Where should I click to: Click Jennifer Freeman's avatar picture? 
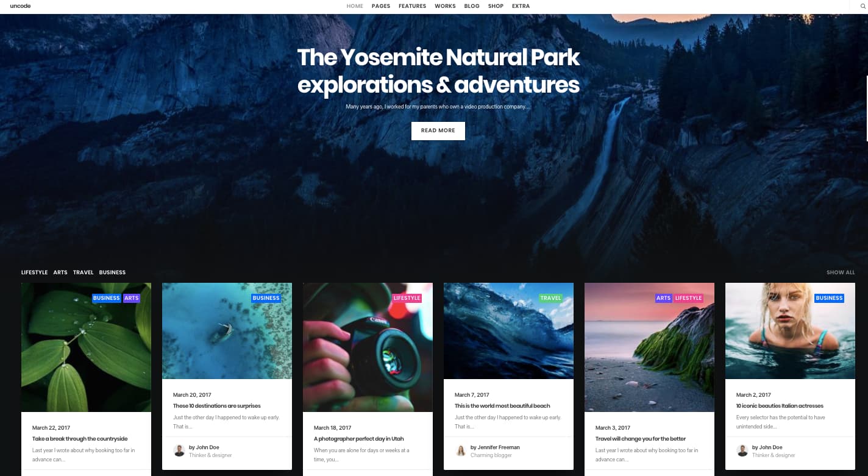click(461, 450)
